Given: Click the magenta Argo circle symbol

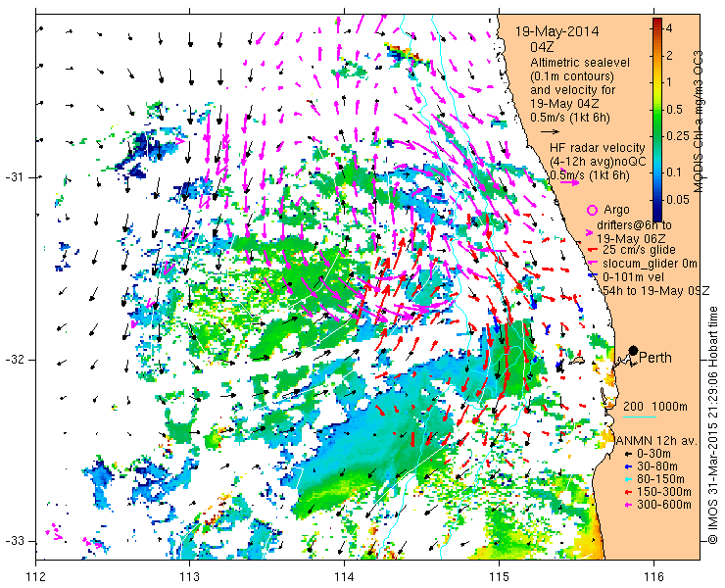Looking at the screenshot, I should 592,210.
